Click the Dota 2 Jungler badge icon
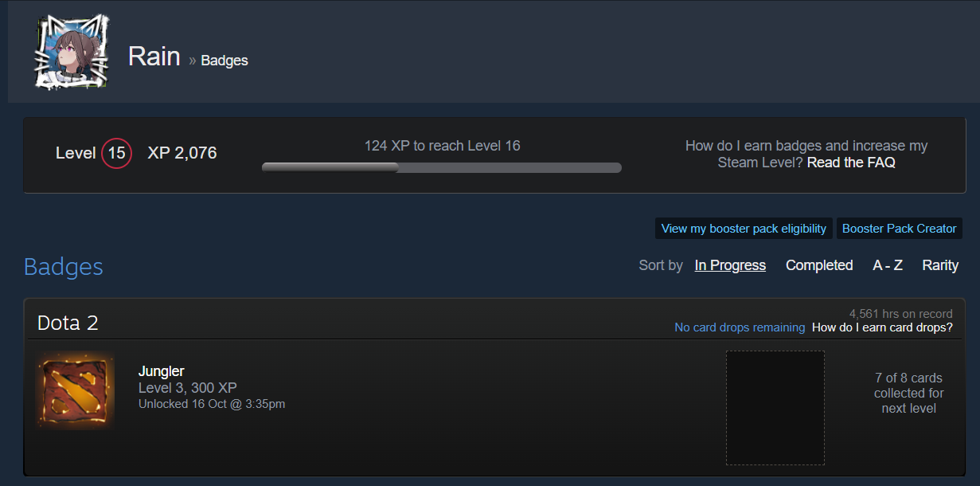The width and height of the screenshot is (980, 486). (75, 390)
